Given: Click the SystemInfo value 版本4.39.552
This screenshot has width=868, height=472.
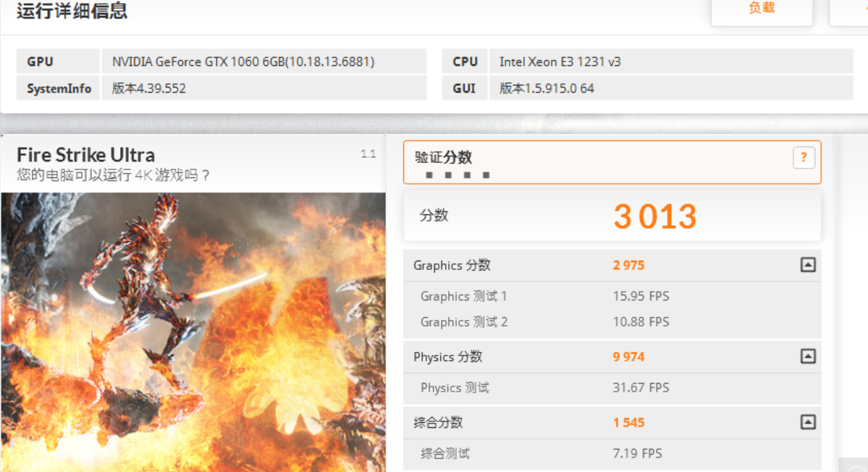Looking at the screenshot, I should click(149, 88).
